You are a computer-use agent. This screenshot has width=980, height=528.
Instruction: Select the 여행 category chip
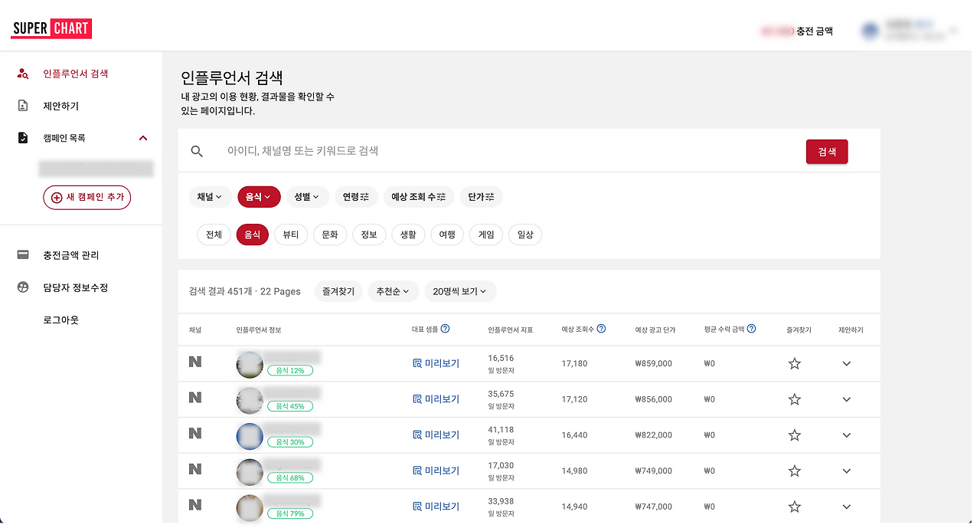pos(447,234)
